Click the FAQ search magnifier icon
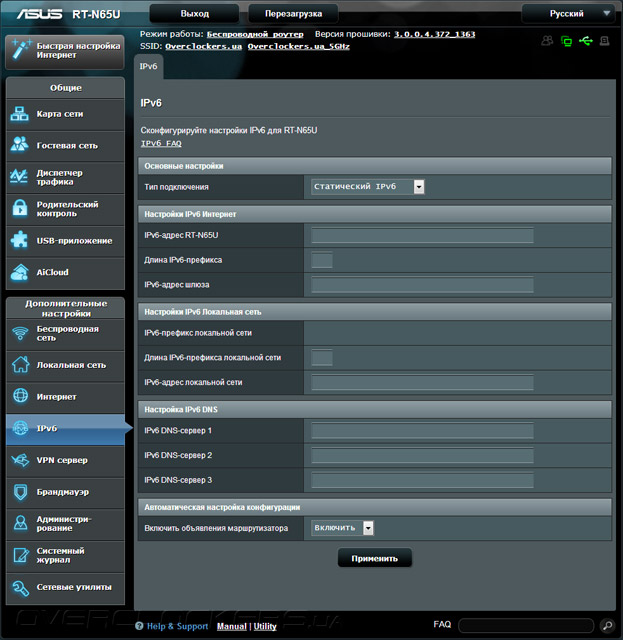This screenshot has height=640, width=623. pyautogui.click(x=607, y=625)
